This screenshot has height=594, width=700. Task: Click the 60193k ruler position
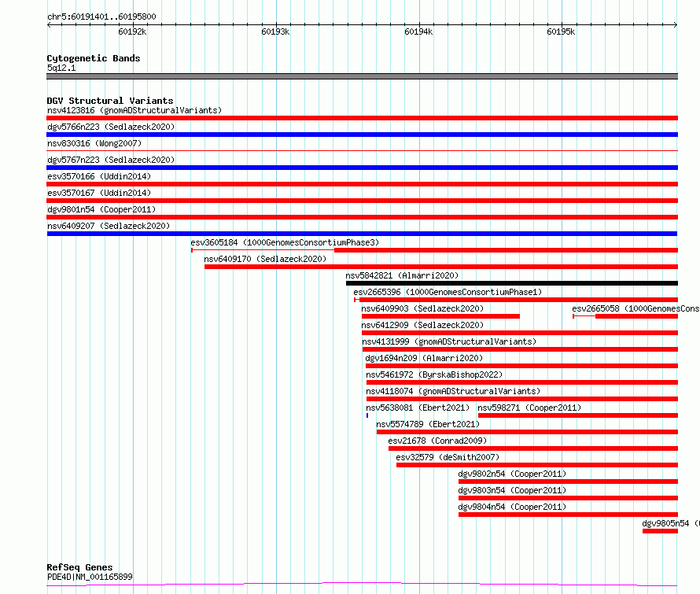[275, 31]
